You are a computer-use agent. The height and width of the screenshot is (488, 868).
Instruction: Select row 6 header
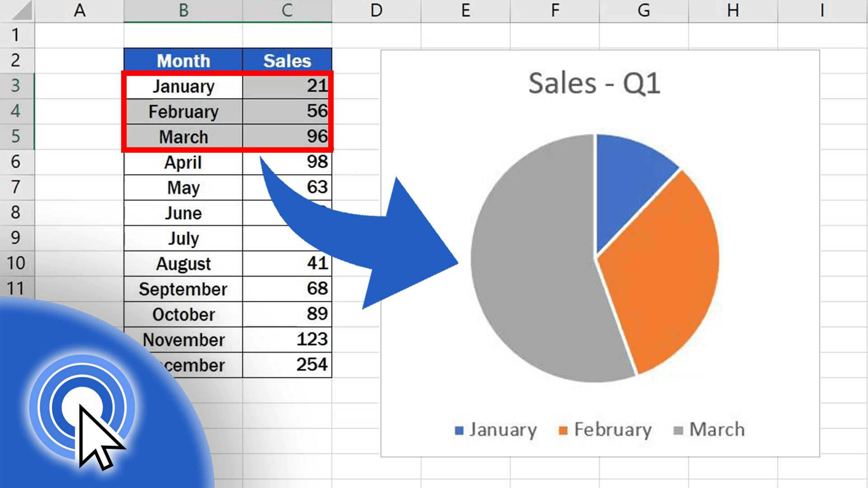point(17,161)
